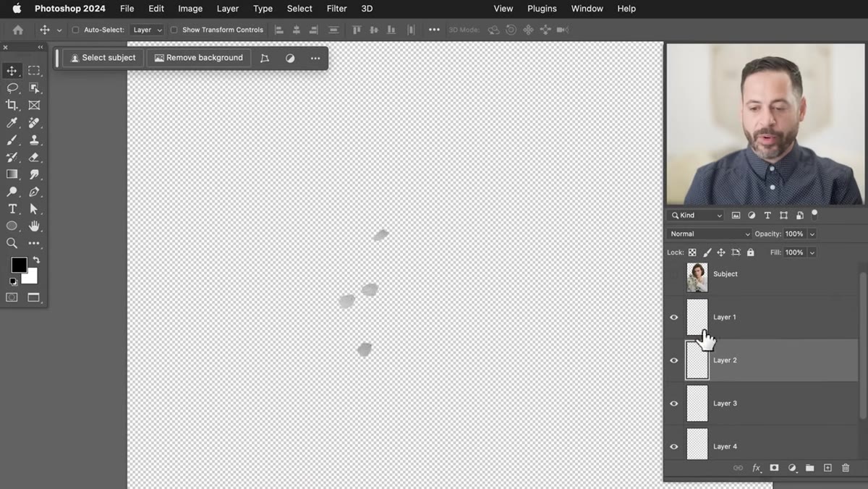Screen dimensions: 868x489
Task: Open the Filter menu
Action: [336, 9]
